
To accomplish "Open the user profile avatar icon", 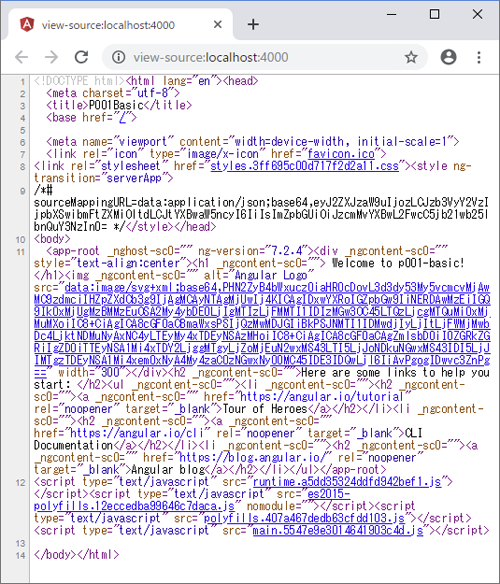I will click(448, 57).
